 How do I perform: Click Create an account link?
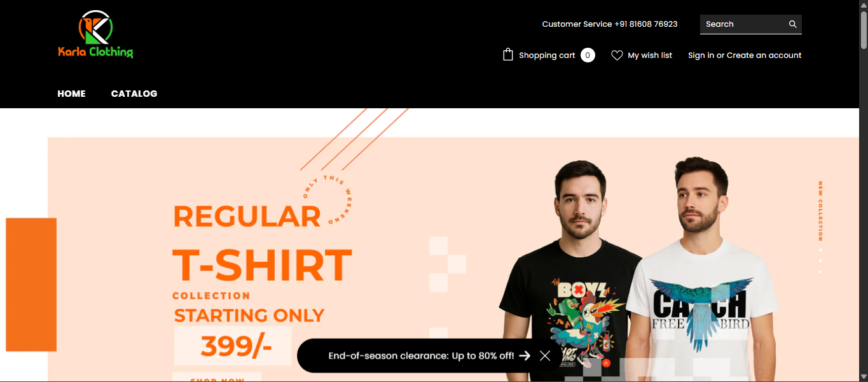[x=764, y=55]
